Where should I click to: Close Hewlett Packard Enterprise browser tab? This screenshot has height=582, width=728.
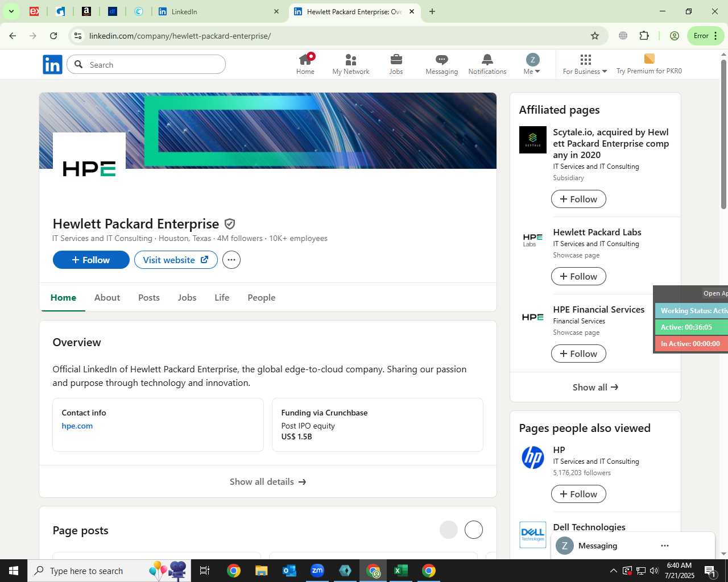(412, 11)
